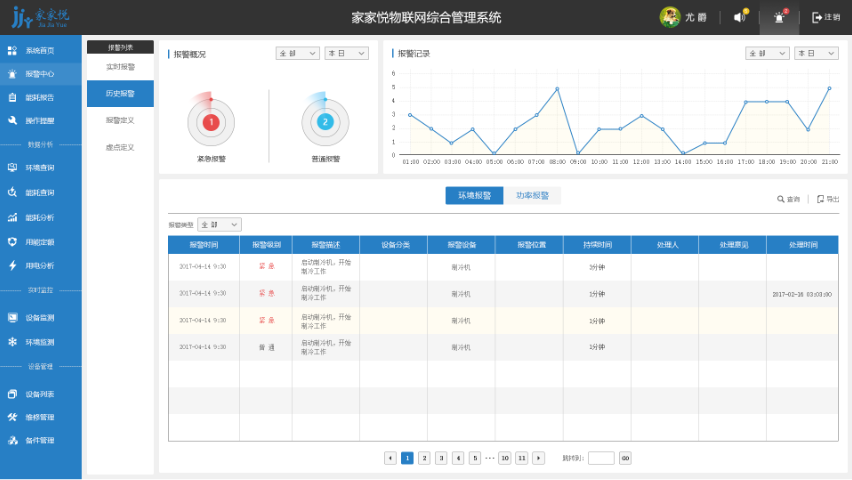Click the speaker notification icon in header

[740, 17]
